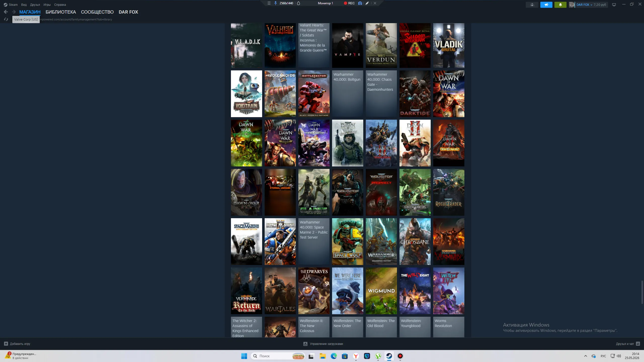Image resolution: width=644 pixels, height=362 pixels.
Task: Open the Справка menu
Action: point(60,5)
